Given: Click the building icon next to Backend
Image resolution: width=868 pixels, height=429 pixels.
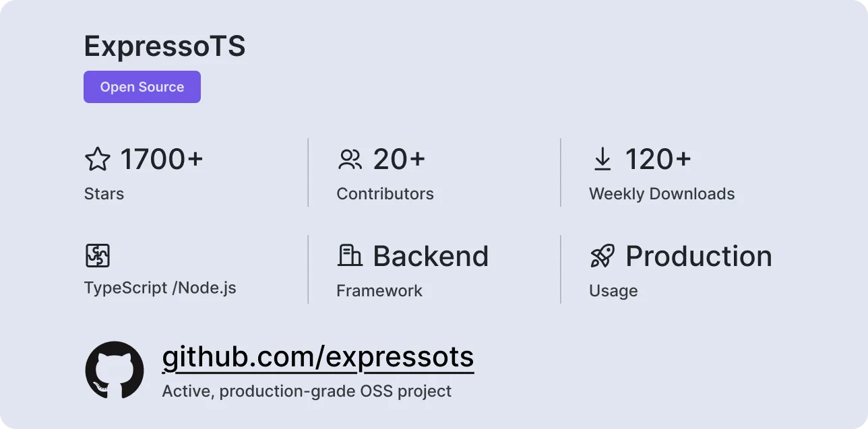Looking at the screenshot, I should 350,256.
